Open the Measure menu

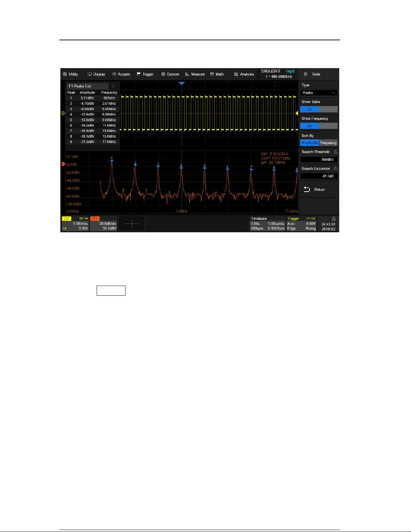tap(195, 74)
